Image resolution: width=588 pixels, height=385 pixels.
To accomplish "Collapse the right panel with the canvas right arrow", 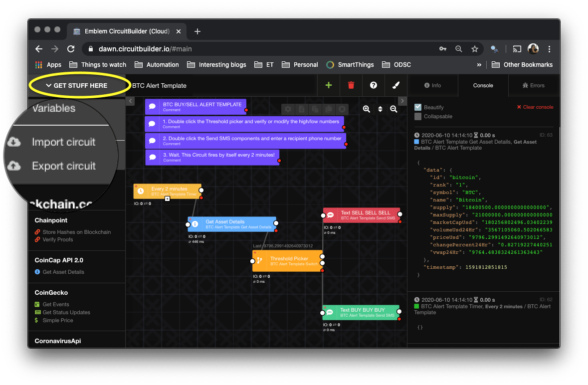I will tap(402, 101).
